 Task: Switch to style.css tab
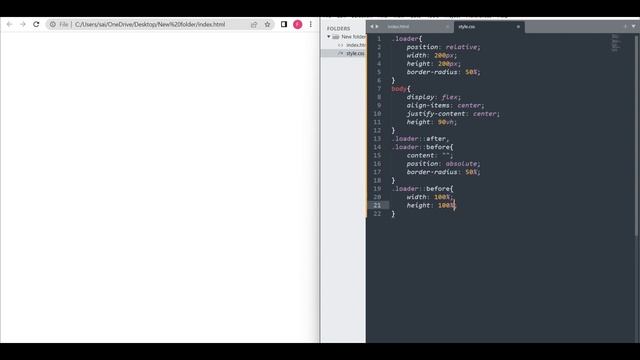[467, 27]
